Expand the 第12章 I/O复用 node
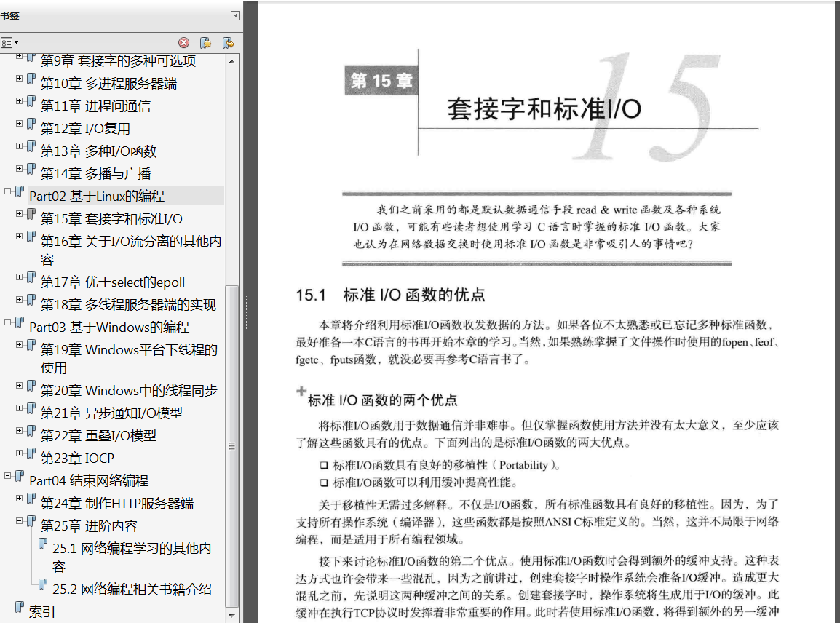This screenshot has height=623, width=840. coord(19,123)
